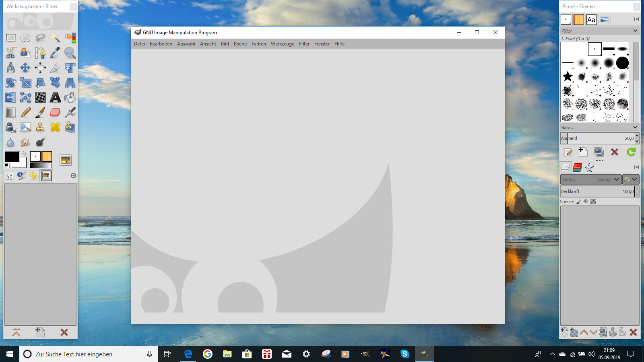Activate the Dodge/Burn tool
This screenshot has height=362, width=644.
tap(40, 142)
